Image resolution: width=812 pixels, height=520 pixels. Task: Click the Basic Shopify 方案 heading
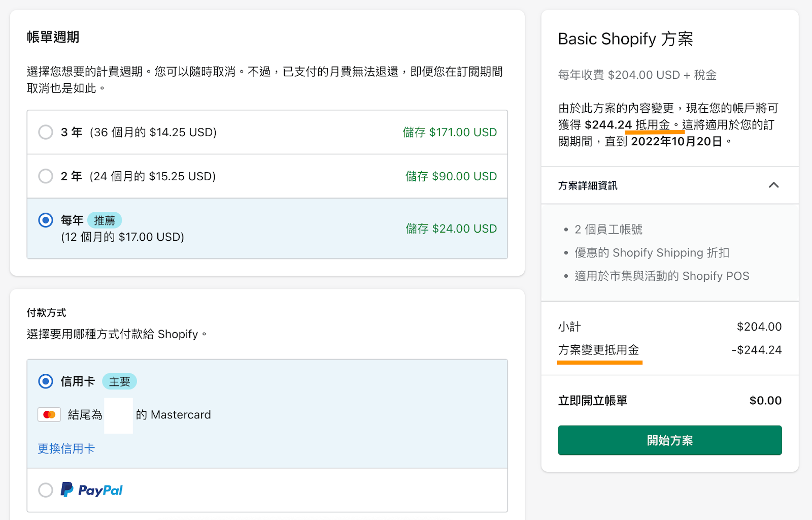[625, 39]
